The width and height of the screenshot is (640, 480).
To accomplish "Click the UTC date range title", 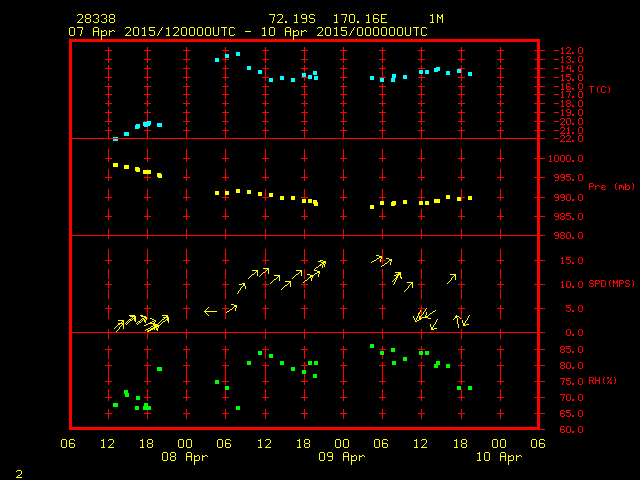I will (x=247, y=32).
